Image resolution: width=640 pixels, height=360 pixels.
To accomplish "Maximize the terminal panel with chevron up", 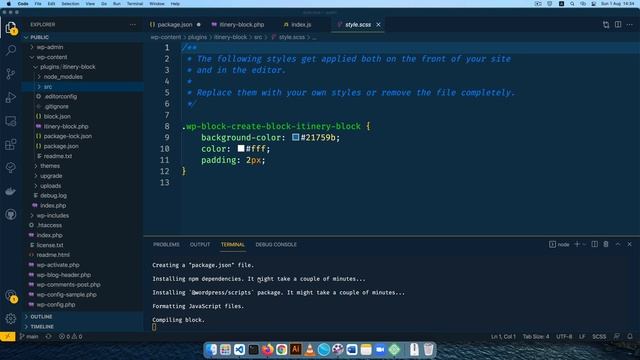I will coord(618,244).
